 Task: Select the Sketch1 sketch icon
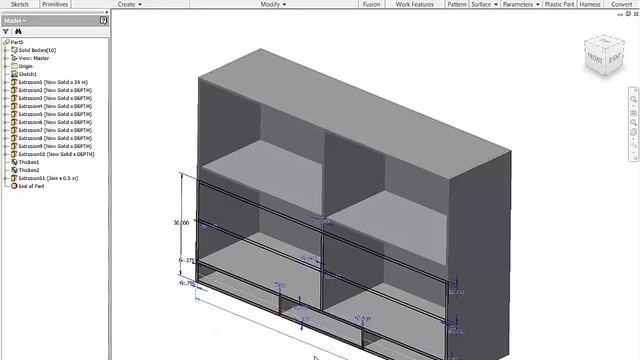coord(14,74)
